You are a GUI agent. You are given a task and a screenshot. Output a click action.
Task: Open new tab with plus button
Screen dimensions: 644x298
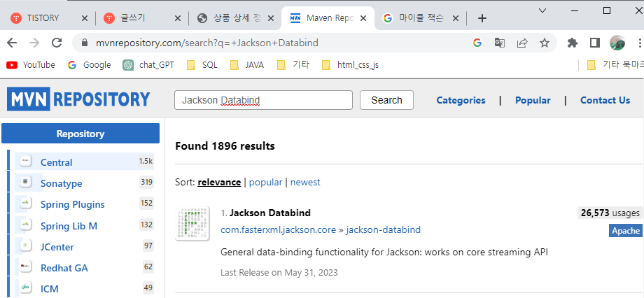tap(482, 18)
